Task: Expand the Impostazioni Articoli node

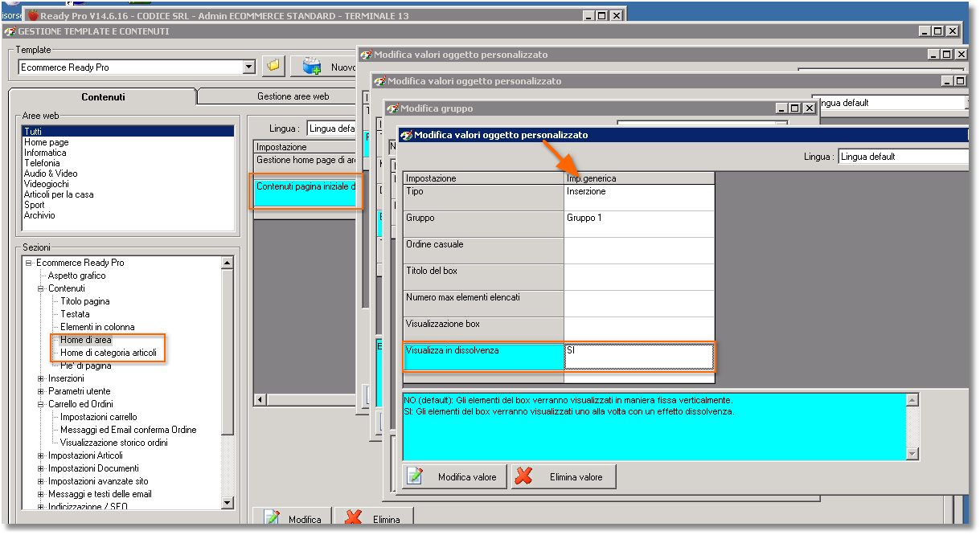Action: [41, 455]
